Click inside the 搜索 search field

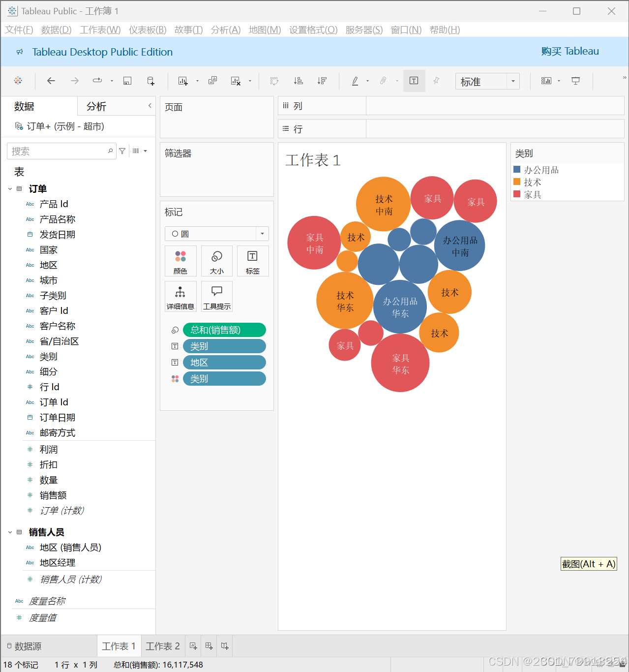coord(59,151)
